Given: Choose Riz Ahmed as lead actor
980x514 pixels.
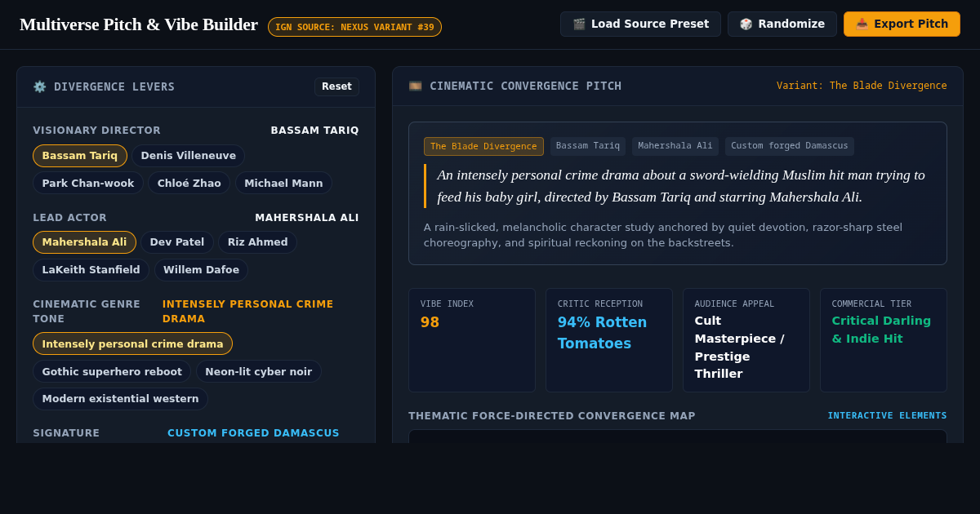Looking at the screenshot, I should (257, 242).
